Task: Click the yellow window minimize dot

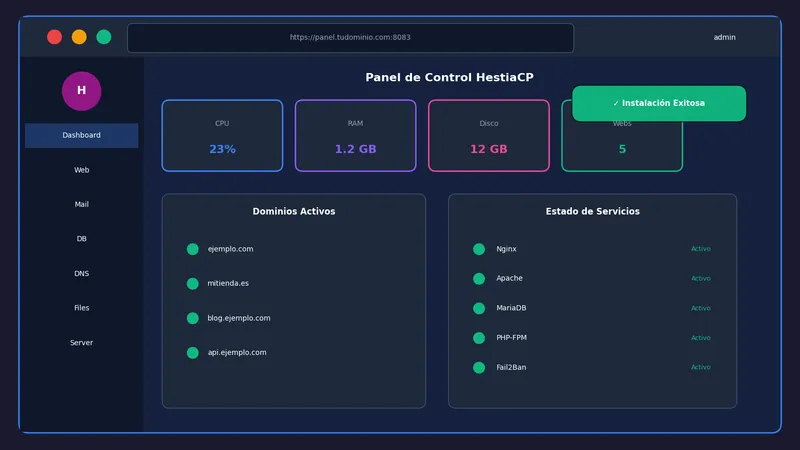Action: point(79,37)
